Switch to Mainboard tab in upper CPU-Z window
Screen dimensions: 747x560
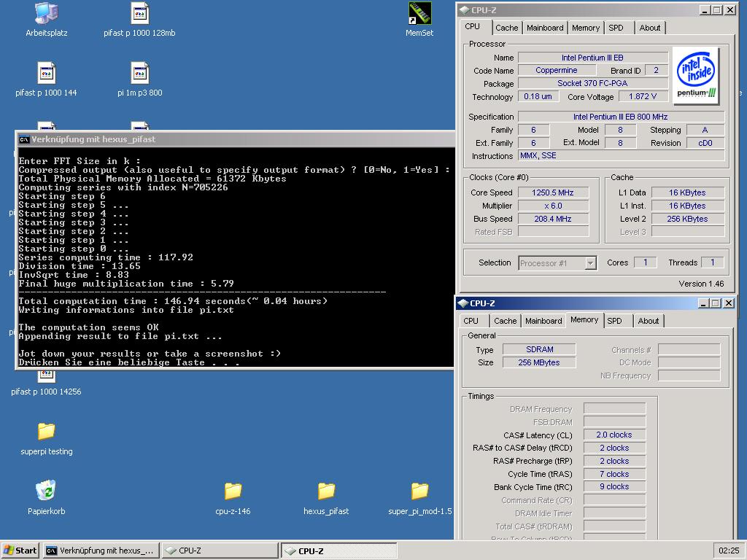click(x=545, y=28)
